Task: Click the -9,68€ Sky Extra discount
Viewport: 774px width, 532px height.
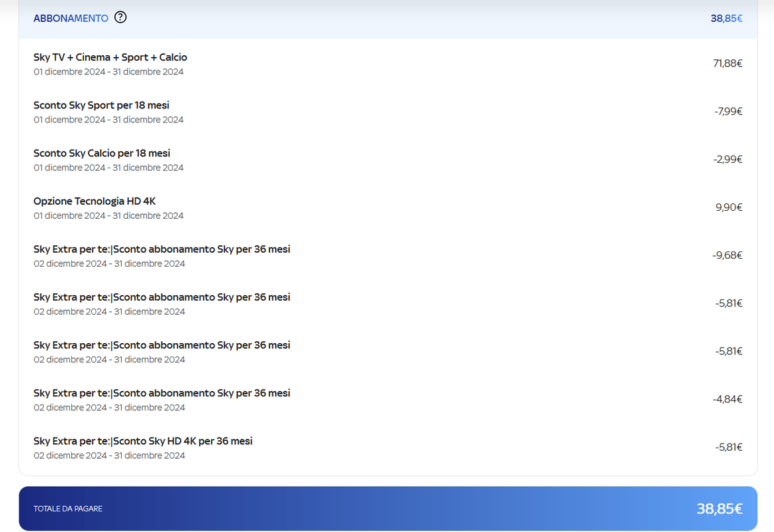Action: pyautogui.click(x=727, y=255)
